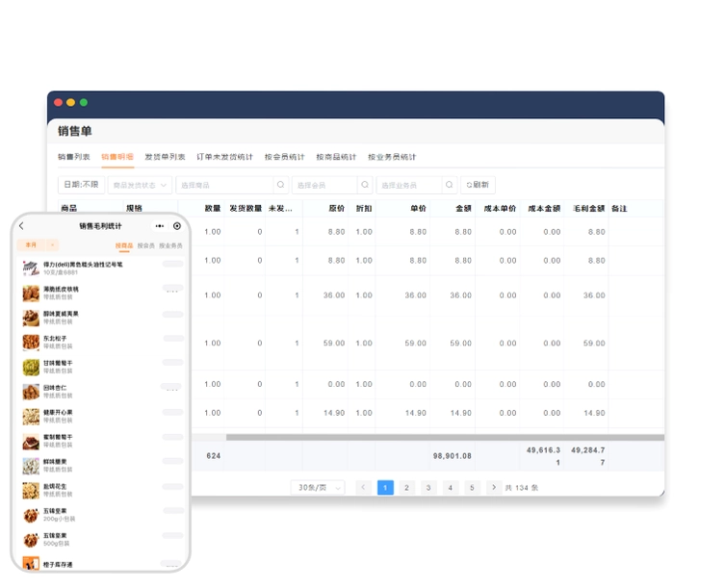Viewport: 725px width, 588px height.
Task: Go to previous page arrow in pagination
Action: 363,487
